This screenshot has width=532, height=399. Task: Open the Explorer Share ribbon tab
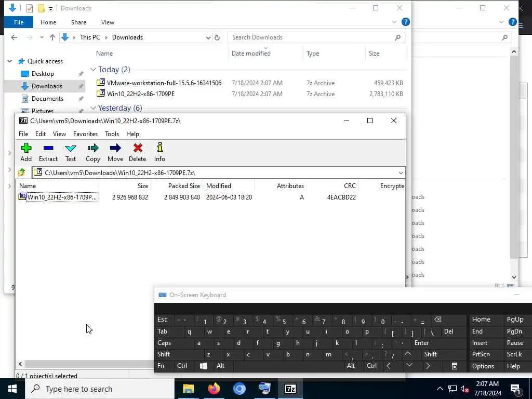pyautogui.click(x=78, y=22)
